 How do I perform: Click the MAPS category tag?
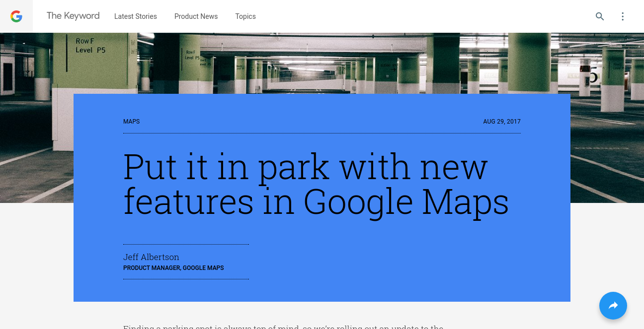pos(131,122)
